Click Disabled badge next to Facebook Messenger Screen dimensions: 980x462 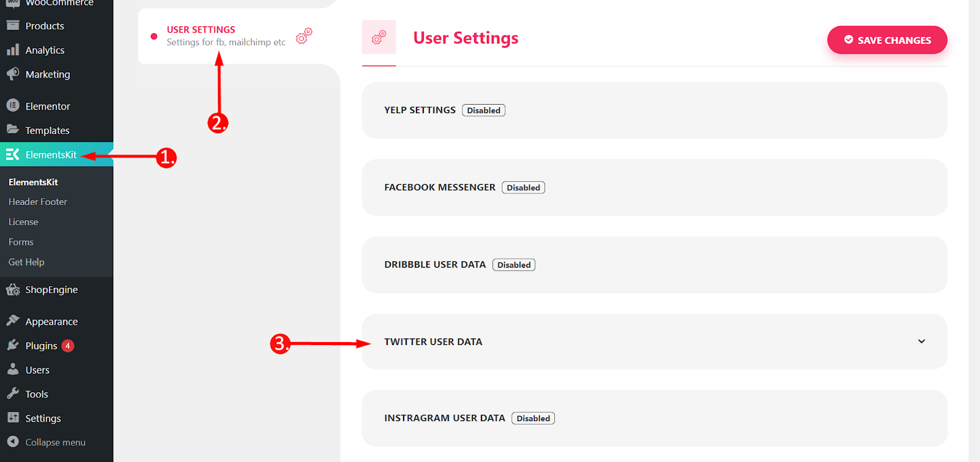(524, 187)
